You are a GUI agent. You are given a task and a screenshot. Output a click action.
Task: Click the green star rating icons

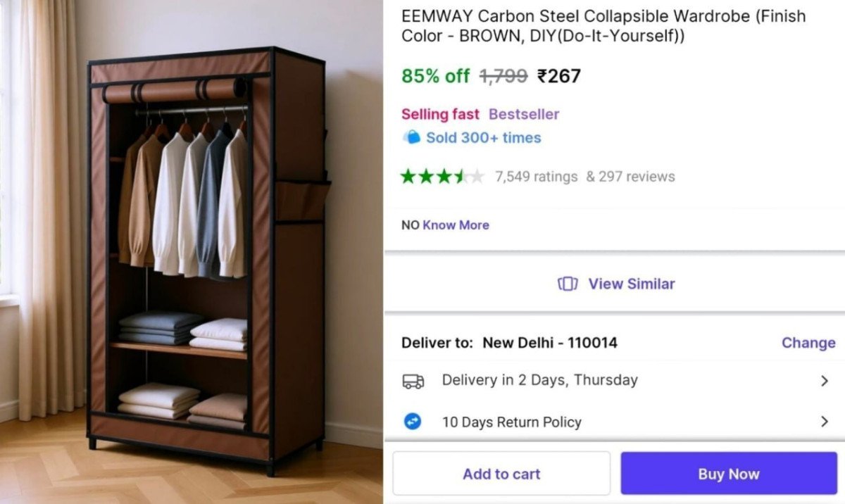pyautogui.click(x=442, y=176)
